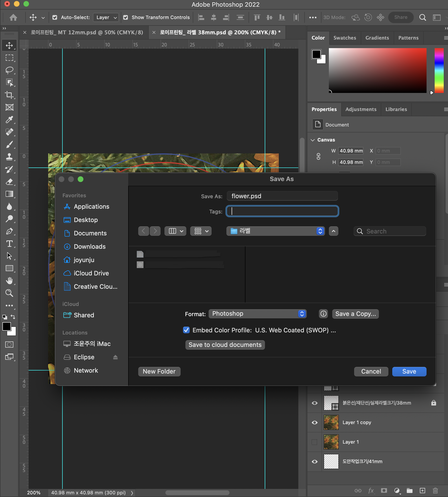Switch to the Libraries tab
448x497 pixels.
(x=396, y=109)
